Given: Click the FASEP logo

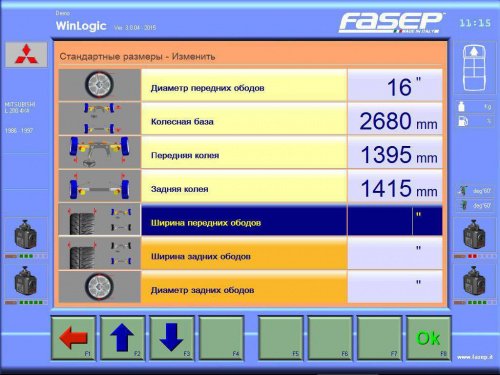Looking at the screenshot, I should tap(391, 23).
